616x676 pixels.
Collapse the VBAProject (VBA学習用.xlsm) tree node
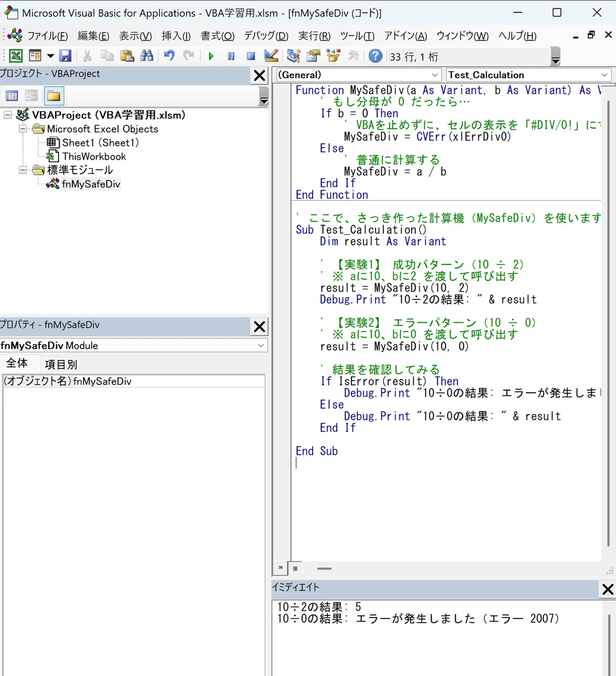click(8, 115)
